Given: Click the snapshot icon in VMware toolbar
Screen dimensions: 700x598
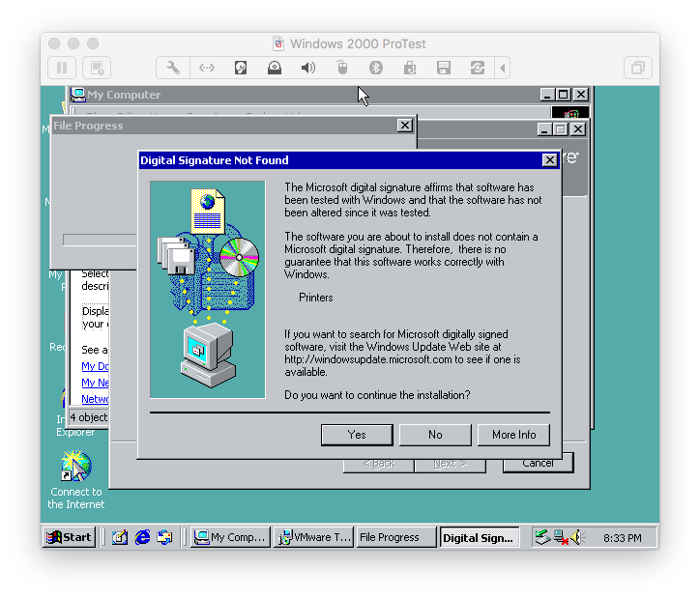Looking at the screenshot, I should (97, 68).
